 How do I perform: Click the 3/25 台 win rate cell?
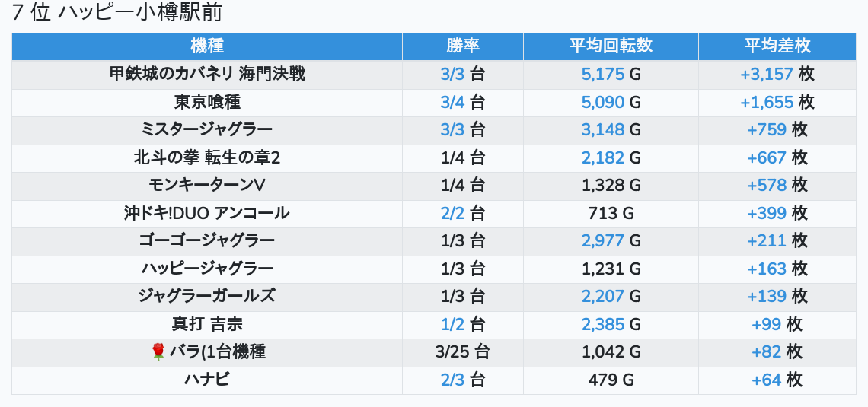point(463,351)
